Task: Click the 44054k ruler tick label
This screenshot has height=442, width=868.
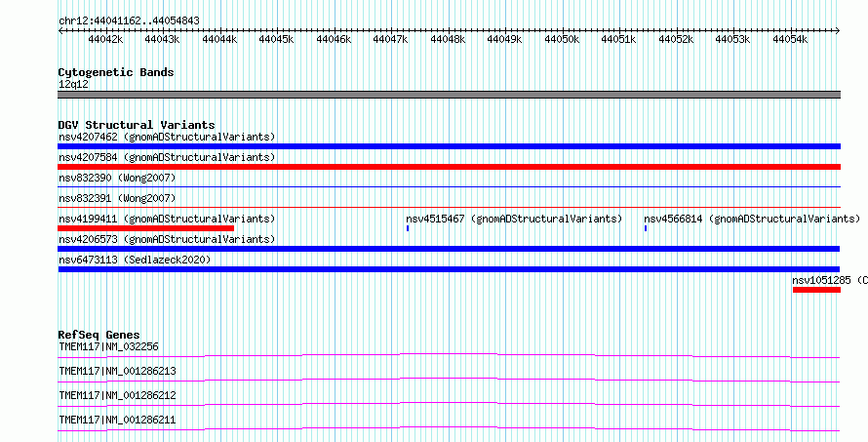Action: [791, 39]
